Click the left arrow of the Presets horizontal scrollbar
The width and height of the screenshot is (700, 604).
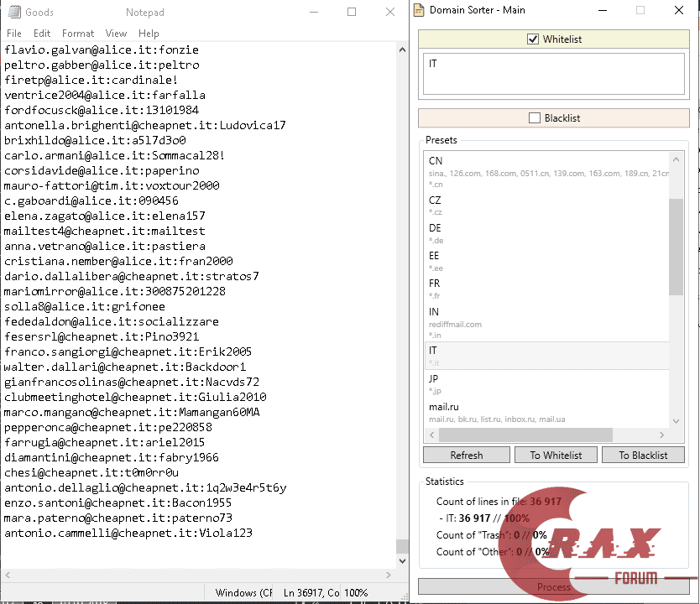(431, 435)
